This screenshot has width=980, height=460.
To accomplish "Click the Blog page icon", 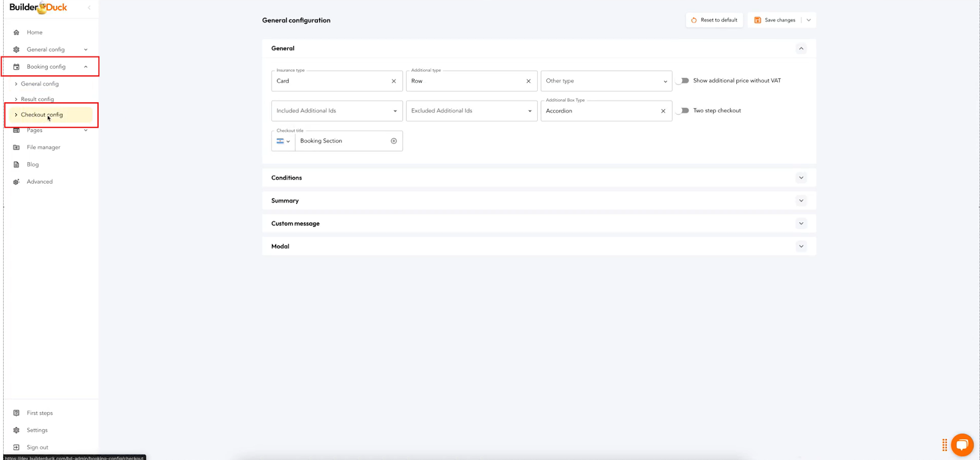I will (17, 165).
